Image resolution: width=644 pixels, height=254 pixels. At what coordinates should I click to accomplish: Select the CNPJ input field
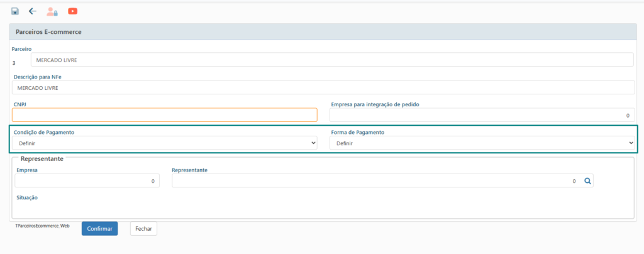(x=164, y=115)
